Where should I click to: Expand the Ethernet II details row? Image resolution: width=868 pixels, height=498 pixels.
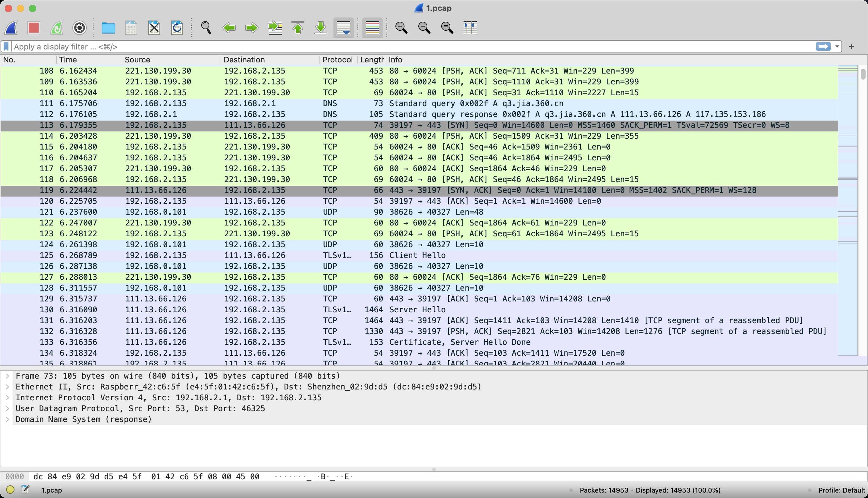(x=8, y=387)
